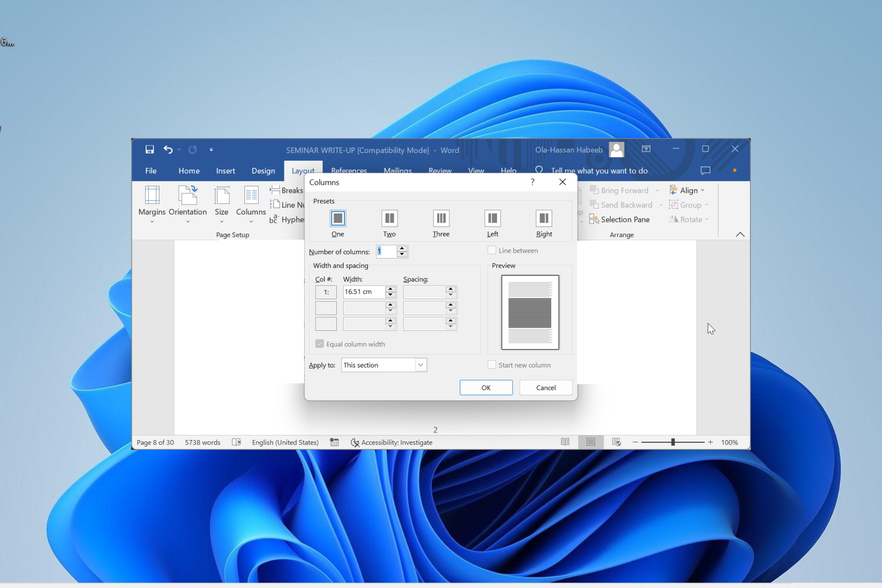The height and width of the screenshot is (588, 882).
Task: Open the Layout ribbon tab
Action: coord(302,170)
